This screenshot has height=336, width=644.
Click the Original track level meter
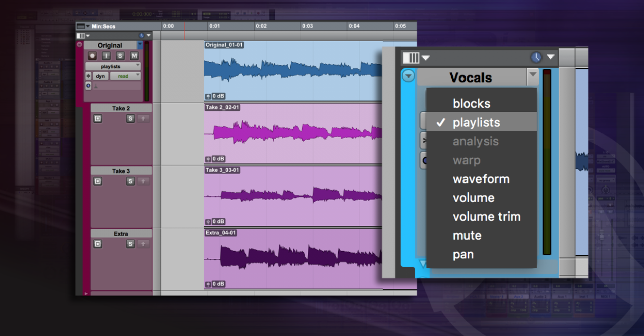[x=147, y=71]
